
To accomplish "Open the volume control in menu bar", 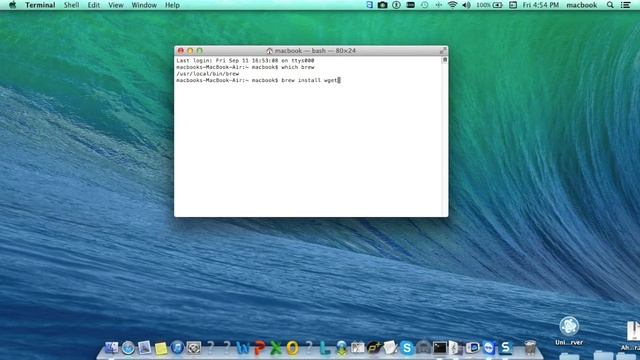I will coord(466,5).
